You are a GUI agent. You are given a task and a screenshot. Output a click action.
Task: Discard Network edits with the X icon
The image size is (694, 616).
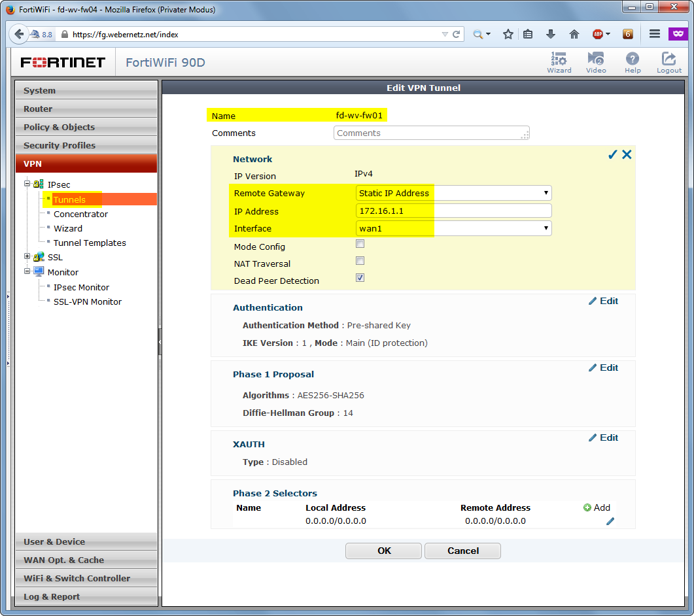point(627,154)
